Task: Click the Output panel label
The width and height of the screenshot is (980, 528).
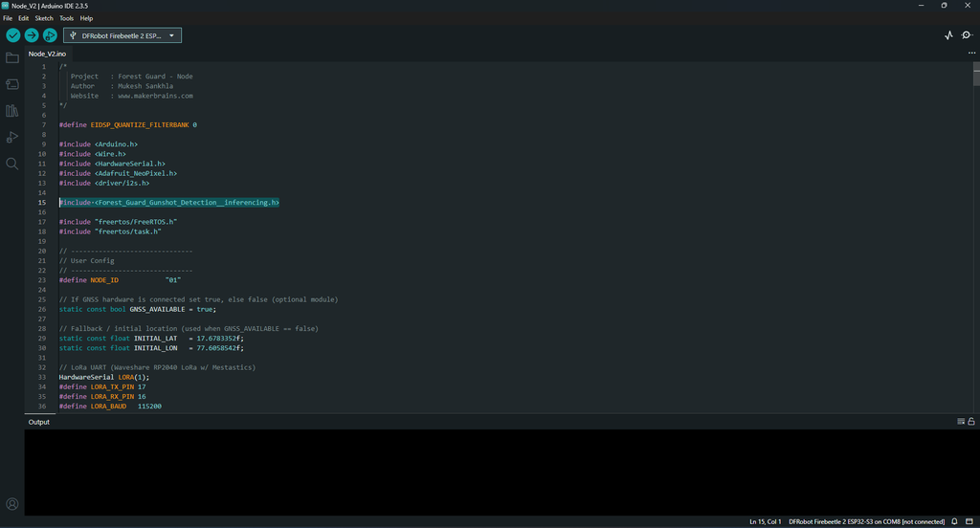Action: (x=38, y=422)
